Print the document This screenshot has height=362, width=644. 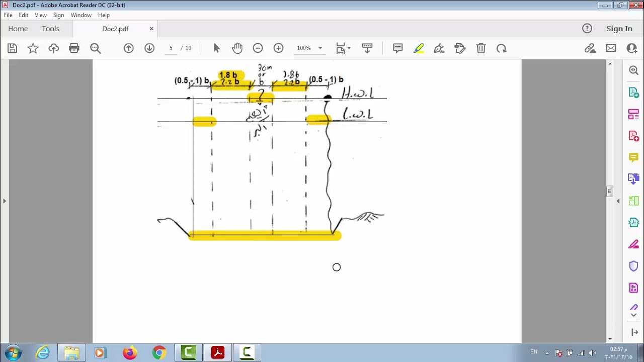tap(74, 48)
